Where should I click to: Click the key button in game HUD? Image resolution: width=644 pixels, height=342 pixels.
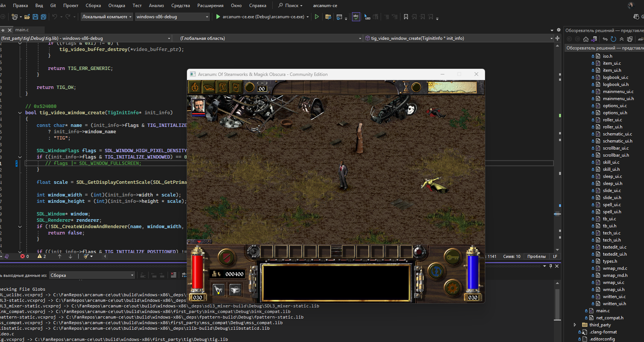pyautogui.click(x=453, y=257)
